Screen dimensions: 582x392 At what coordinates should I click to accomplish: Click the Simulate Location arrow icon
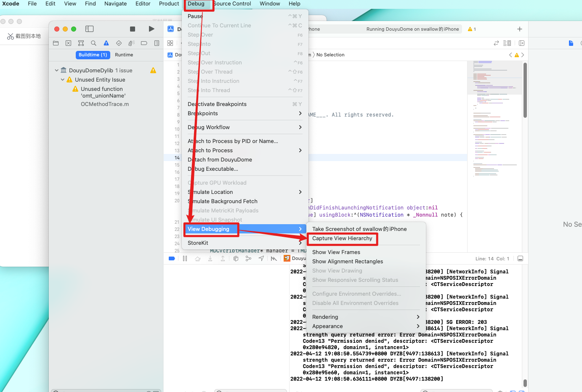tap(261, 258)
